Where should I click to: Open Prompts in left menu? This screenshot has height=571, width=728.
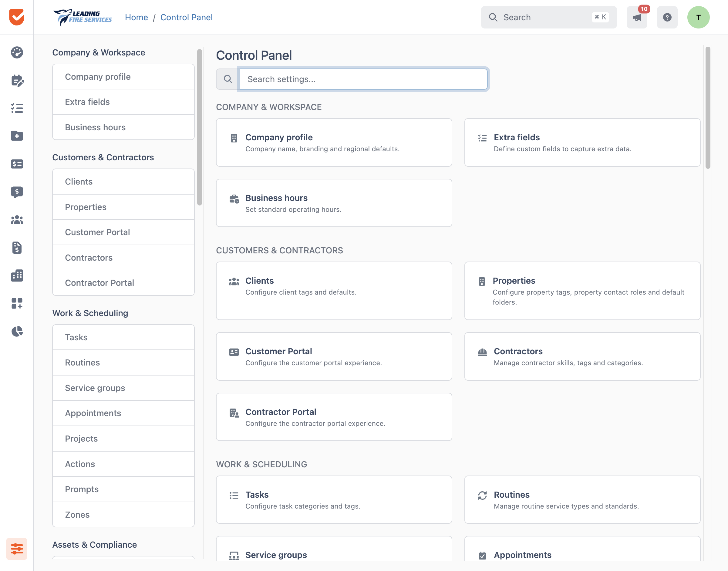[123, 489]
